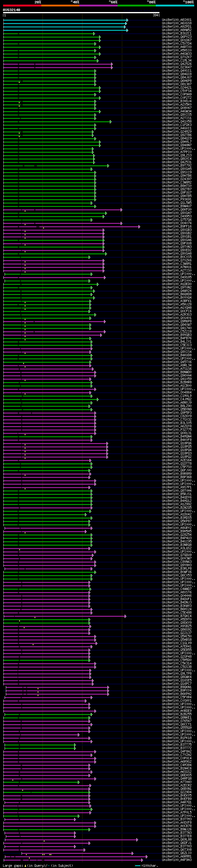Select the UniRef100_B9QKN1 label
Image resolution: width=197 pixels, height=868 pixels.
pyautogui.click(x=177, y=687)
